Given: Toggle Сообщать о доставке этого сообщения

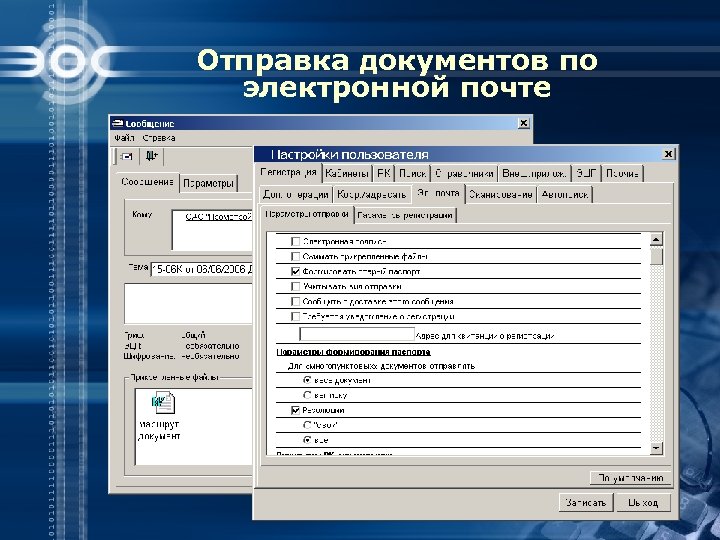Looking at the screenshot, I should pyautogui.click(x=296, y=302).
